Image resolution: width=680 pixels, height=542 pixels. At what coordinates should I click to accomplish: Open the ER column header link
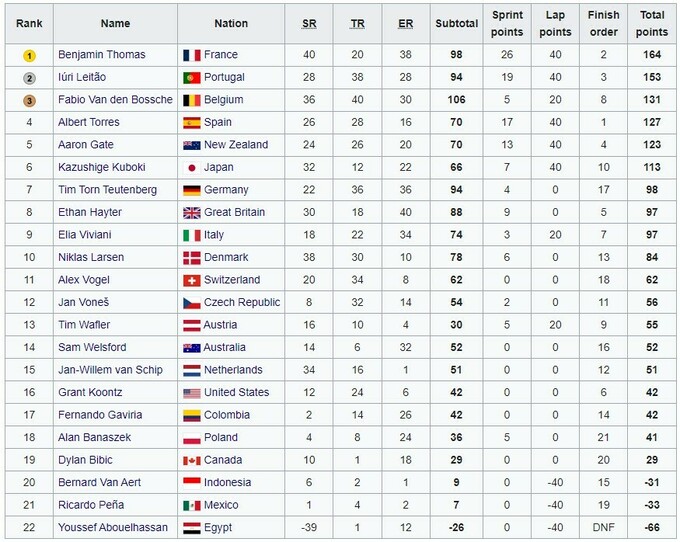click(x=405, y=23)
